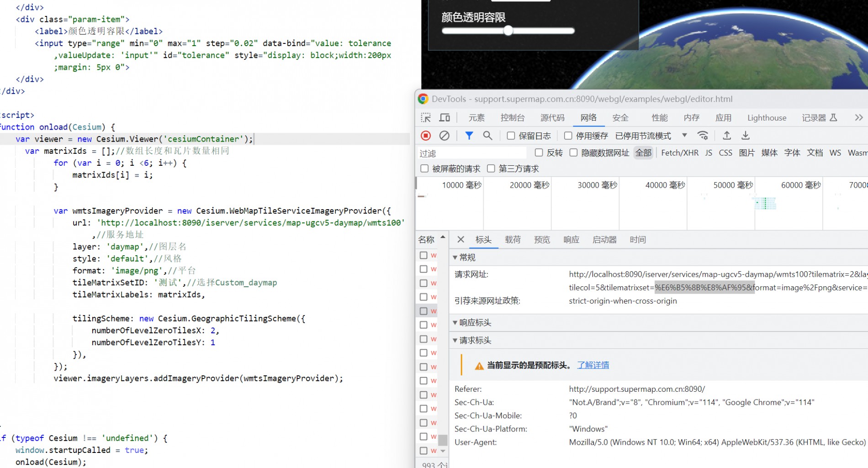Open the 元素 panel tab
This screenshot has height=468, width=868.
point(476,118)
